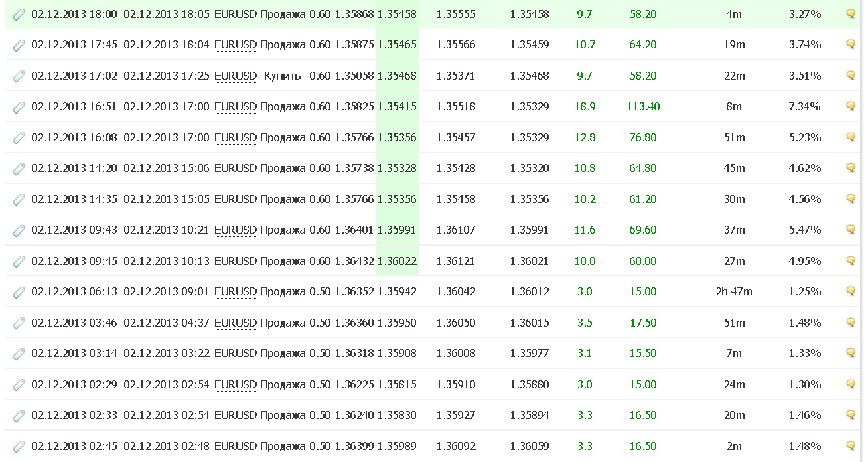Open the comment bubble on the 1.25% row
This screenshot has width=868, height=462.
click(x=851, y=291)
